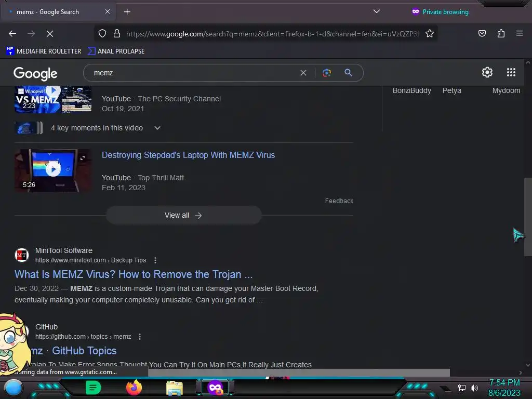
Task: Select BonziBuddy related search
Action: click(x=411, y=90)
